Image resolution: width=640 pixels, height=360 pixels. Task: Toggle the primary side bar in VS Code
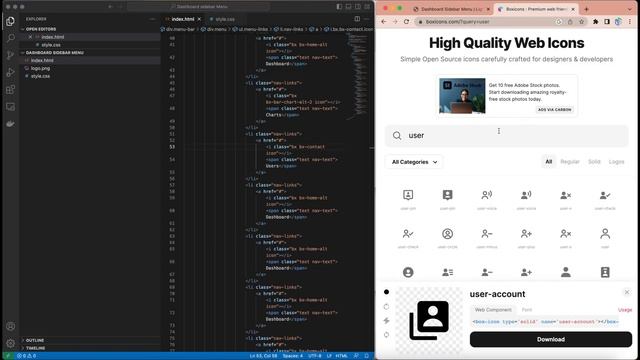click(x=339, y=7)
